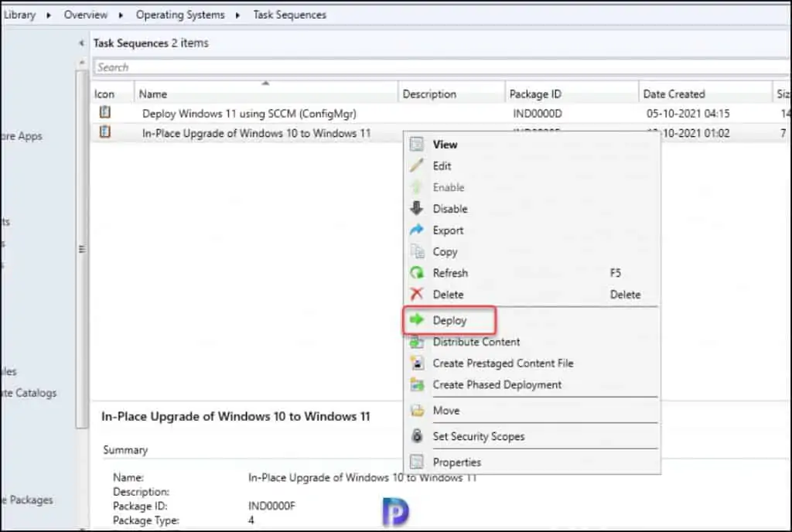Click the green Refresh icon
The image size is (792, 532).
(417, 273)
